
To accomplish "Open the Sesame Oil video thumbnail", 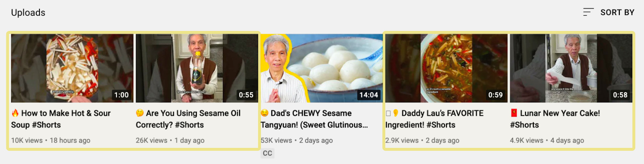I will 197,68.
